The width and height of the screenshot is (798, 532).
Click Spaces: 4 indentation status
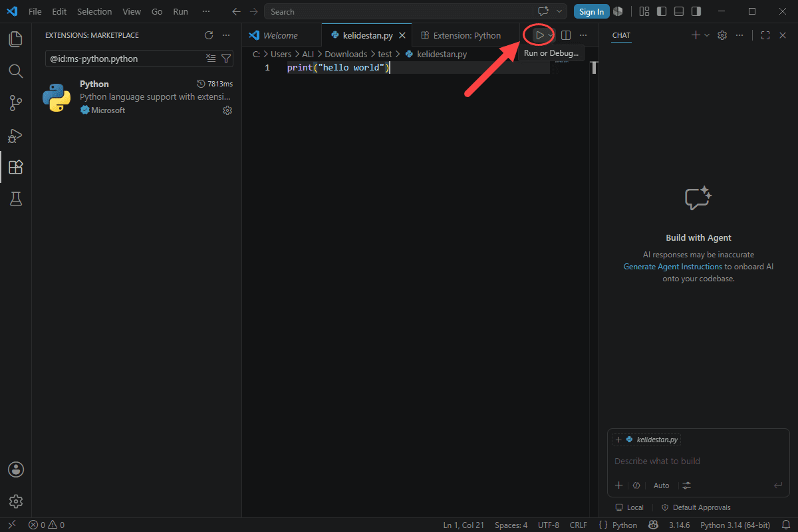tap(511, 525)
